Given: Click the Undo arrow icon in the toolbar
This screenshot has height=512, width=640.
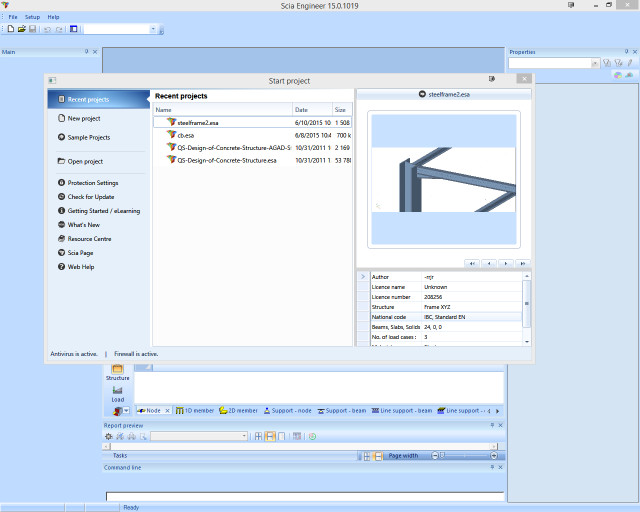Looking at the screenshot, I should (47, 29).
